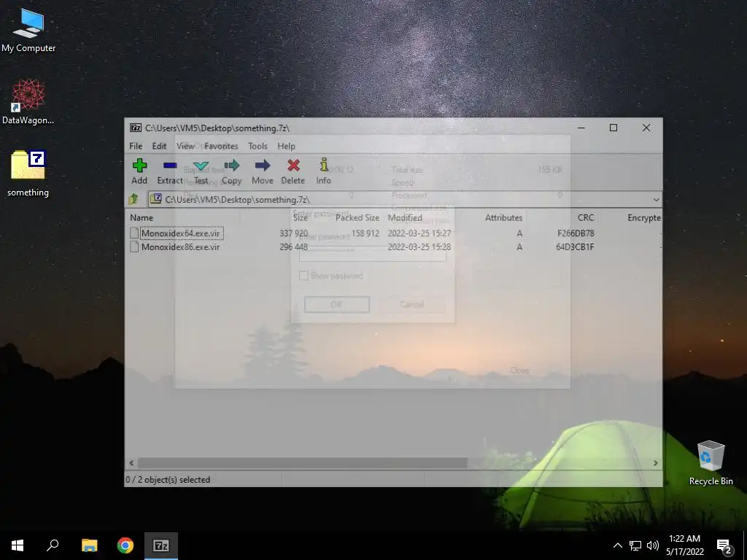Screen dimensions: 747x560
Task: Click the modified date 2022-03-25 15:28
Action: pos(419,246)
